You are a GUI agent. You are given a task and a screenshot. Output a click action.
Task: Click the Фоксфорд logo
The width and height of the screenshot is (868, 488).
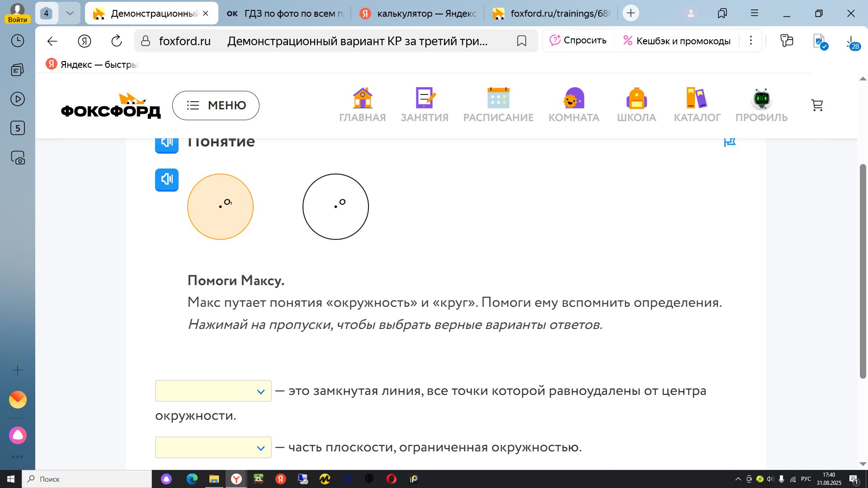pos(111,105)
